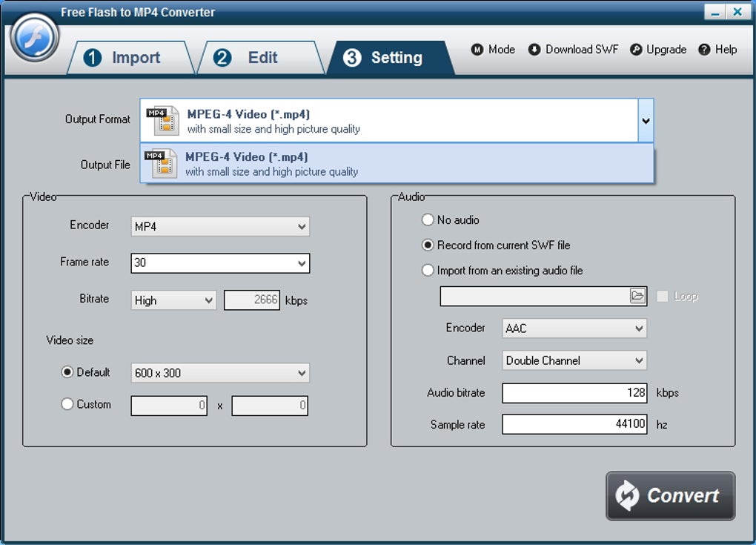
Task: Select Import from an existing audio file
Action: [428, 270]
